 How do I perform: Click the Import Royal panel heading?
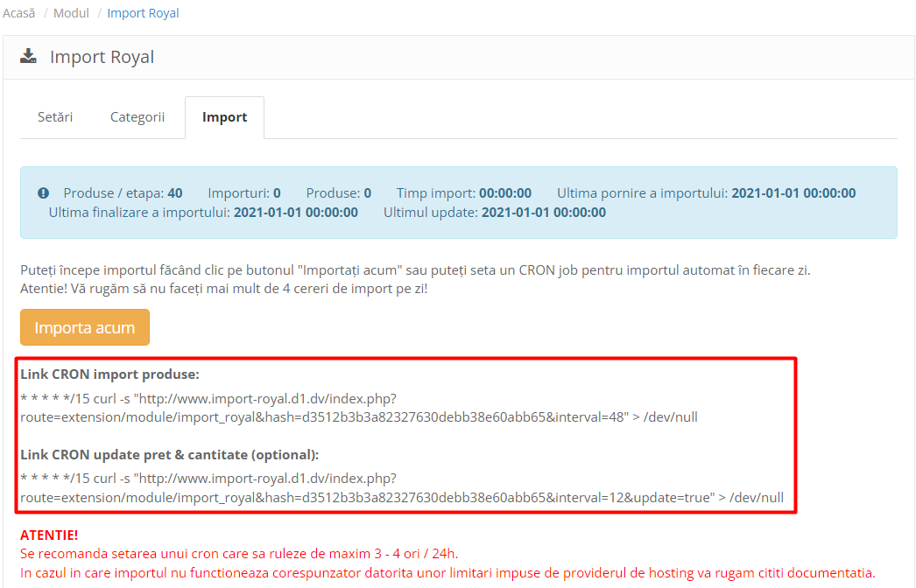102,57
